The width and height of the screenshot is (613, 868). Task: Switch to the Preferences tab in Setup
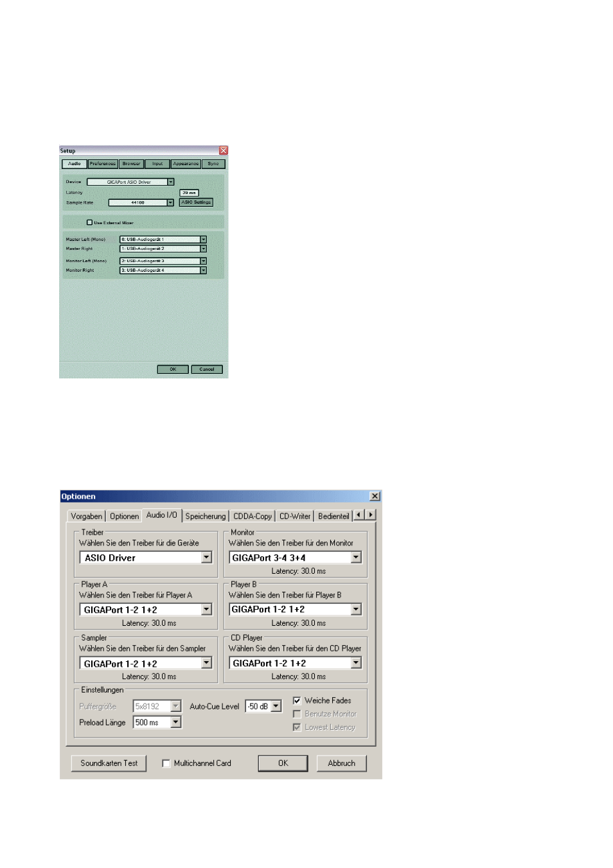click(103, 164)
